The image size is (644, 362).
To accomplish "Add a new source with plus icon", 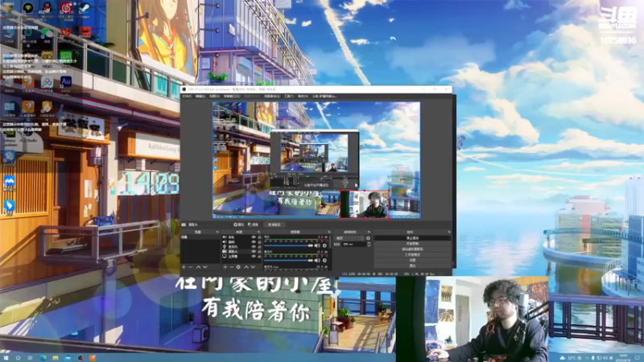I will [225, 267].
